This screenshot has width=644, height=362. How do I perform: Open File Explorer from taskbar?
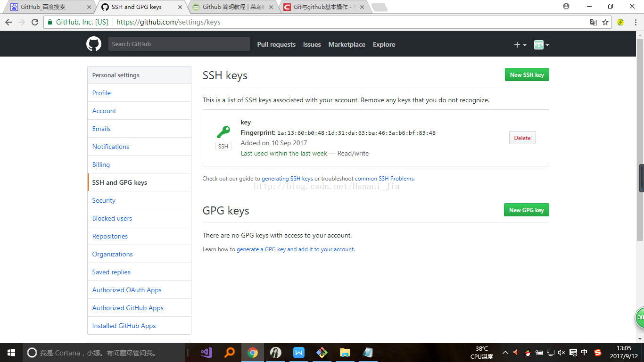pyautogui.click(x=345, y=353)
